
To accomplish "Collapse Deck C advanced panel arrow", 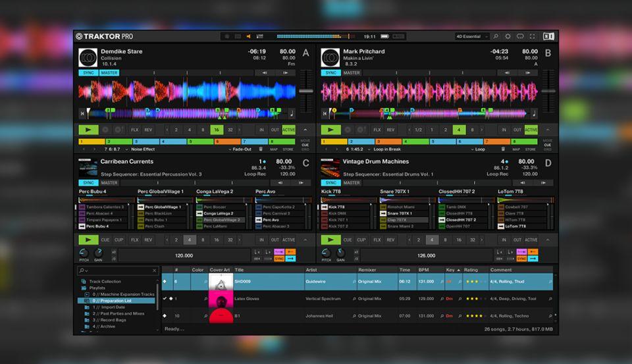I will pyautogui.click(x=305, y=240).
